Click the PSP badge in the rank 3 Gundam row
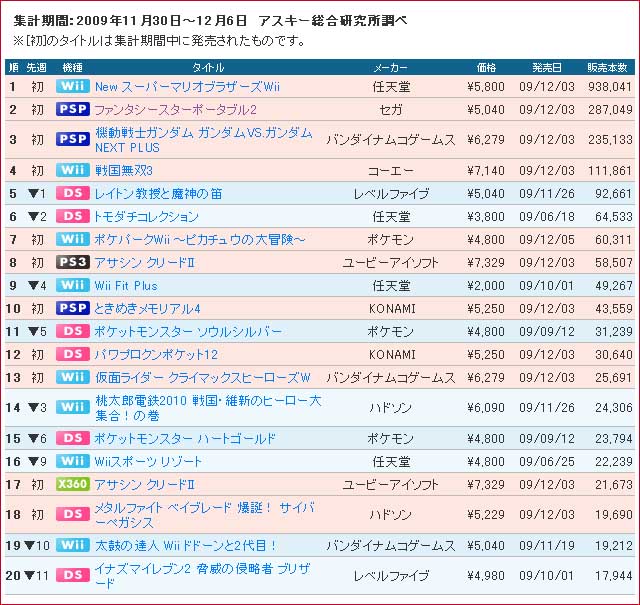The width and height of the screenshot is (640, 605). (73, 139)
